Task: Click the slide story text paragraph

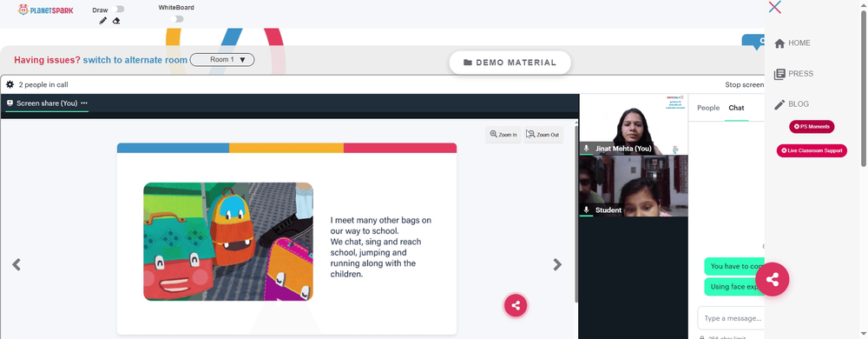Action: 381,247
